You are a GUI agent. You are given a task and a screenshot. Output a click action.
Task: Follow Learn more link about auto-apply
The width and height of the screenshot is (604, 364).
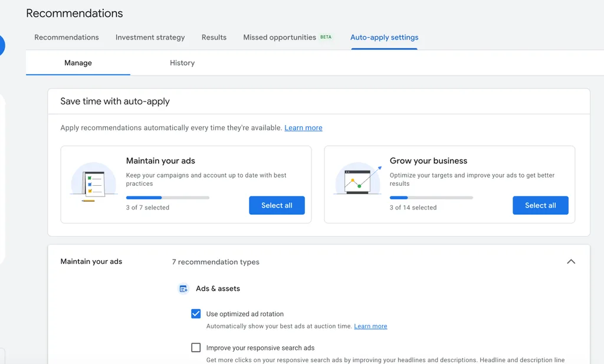click(x=303, y=128)
